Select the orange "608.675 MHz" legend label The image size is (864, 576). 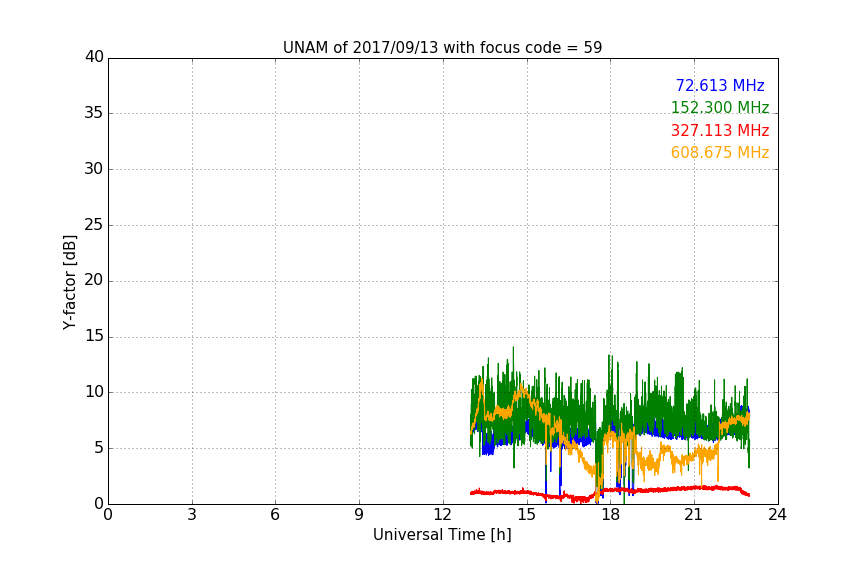point(720,152)
